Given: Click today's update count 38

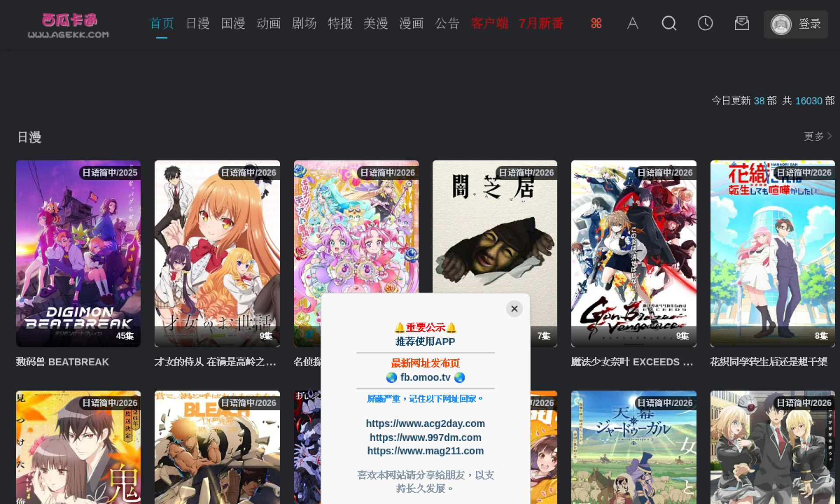Looking at the screenshot, I should 759,101.
